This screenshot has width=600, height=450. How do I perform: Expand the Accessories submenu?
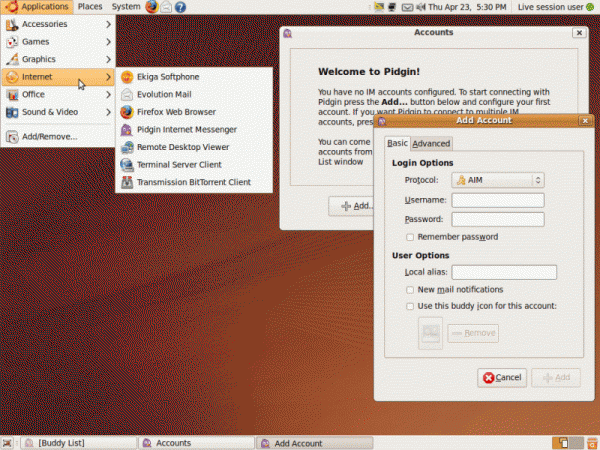tap(58, 24)
